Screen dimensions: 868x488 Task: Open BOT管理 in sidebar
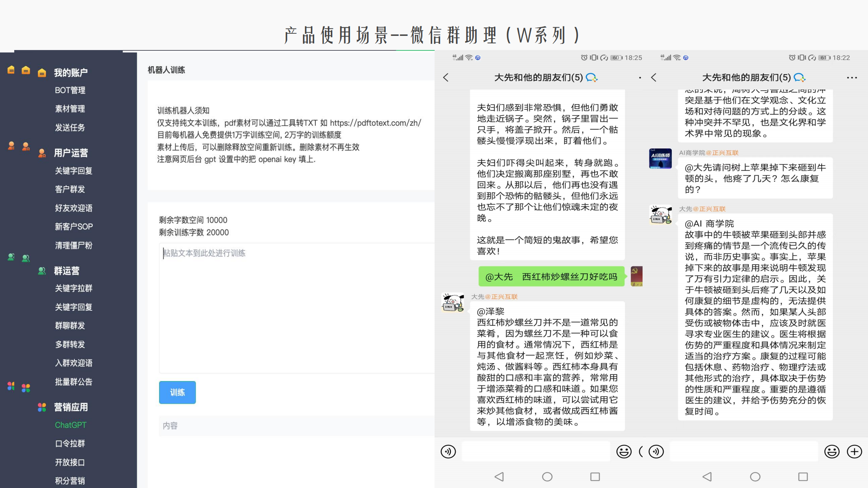70,90
